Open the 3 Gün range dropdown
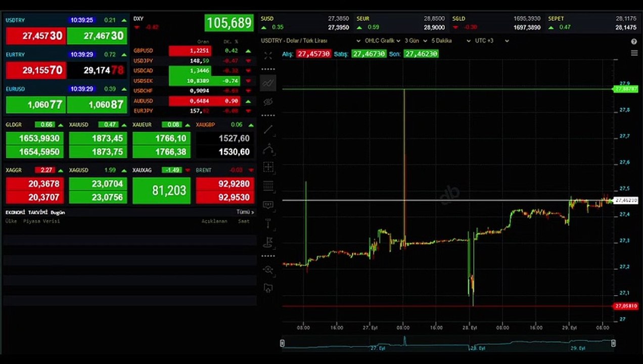643x364 pixels. coord(416,40)
